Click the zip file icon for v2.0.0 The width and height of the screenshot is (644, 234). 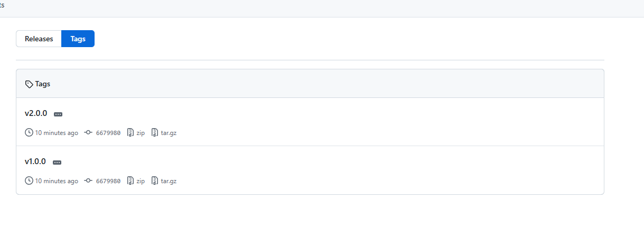(130, 132)
